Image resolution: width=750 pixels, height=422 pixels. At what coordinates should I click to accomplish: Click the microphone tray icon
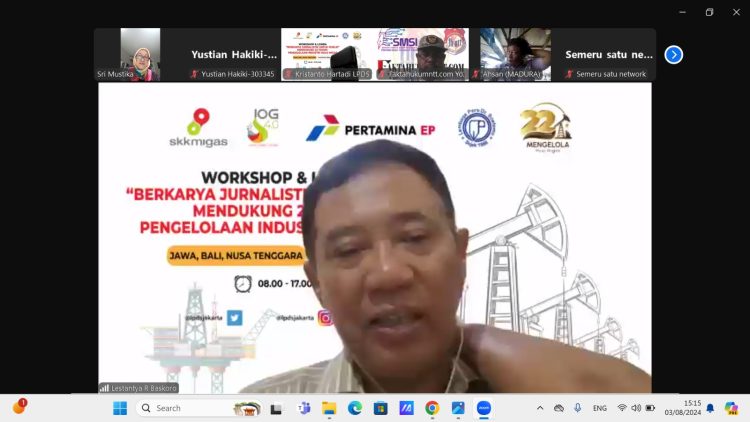[578, 408]
